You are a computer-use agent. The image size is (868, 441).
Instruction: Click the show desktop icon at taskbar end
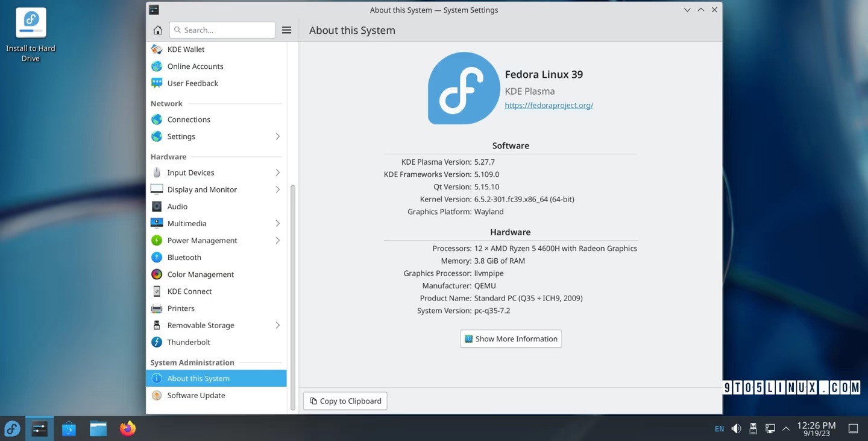(x=853, y=428)
